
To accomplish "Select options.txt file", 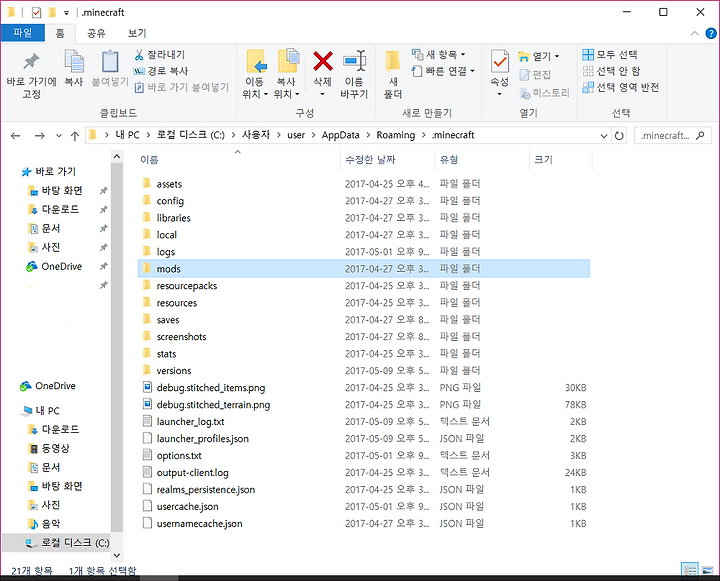I will click(364, 456).
